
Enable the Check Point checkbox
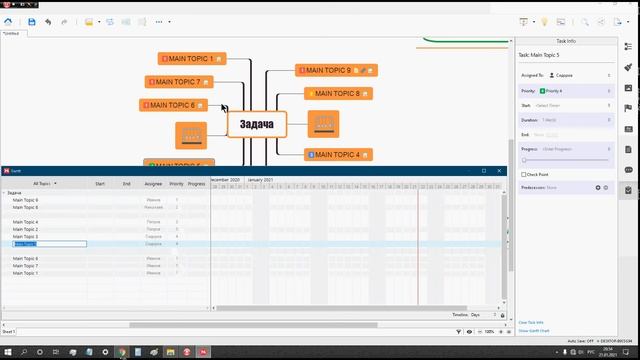pyautogui.click(x=523, y=175)
